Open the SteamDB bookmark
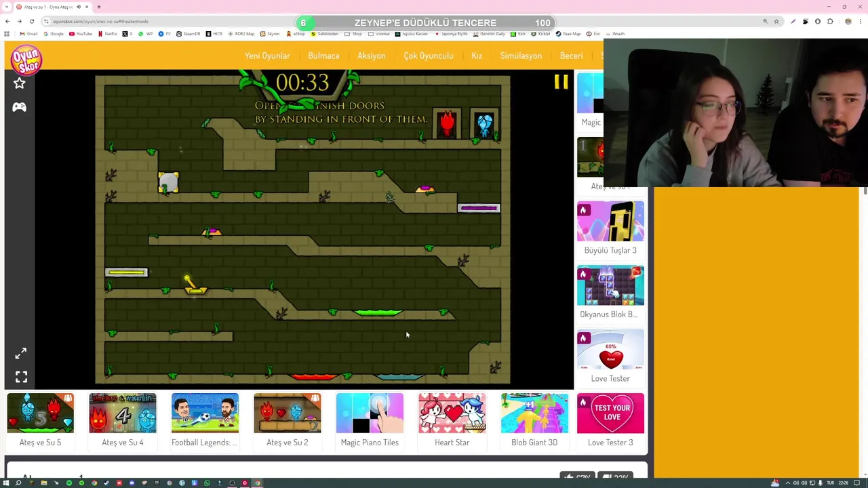The image size is (868, 488). [189, 34]
